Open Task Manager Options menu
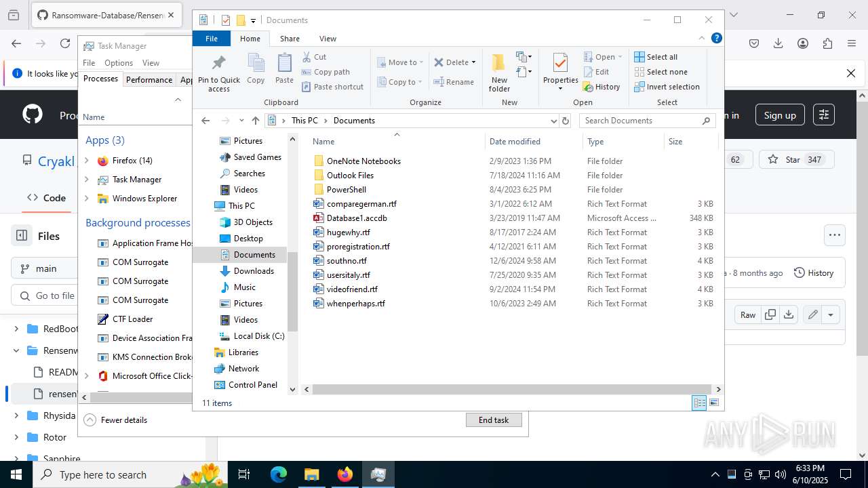Viewport: 868px width, 488px height. [119, 63]
